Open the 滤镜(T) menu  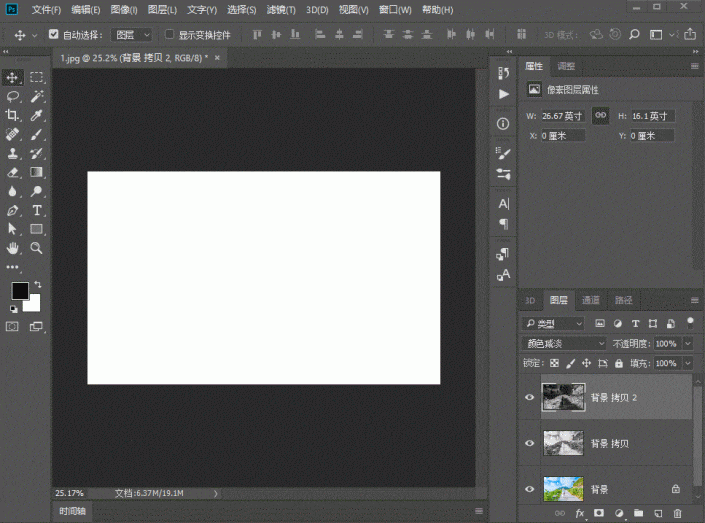pos(281,9)
